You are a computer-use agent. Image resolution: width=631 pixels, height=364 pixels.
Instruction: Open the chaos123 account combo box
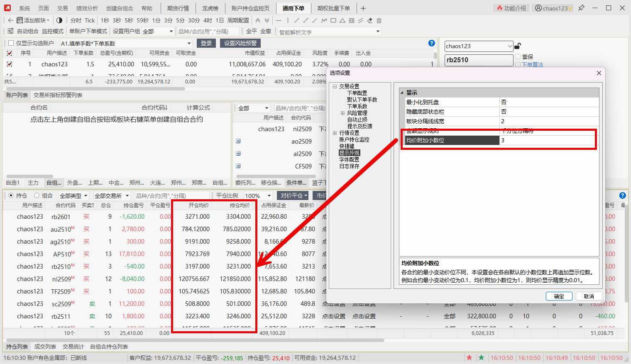tap(479, 46)
